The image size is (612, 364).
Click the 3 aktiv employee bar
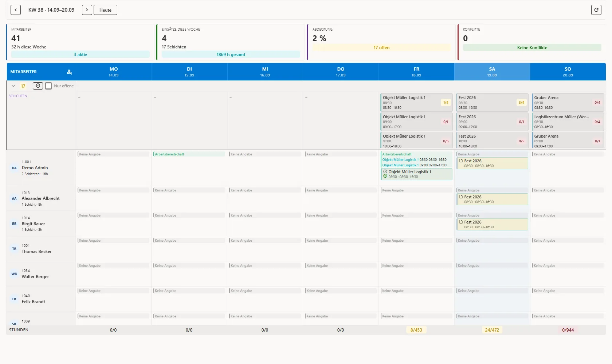81,55
